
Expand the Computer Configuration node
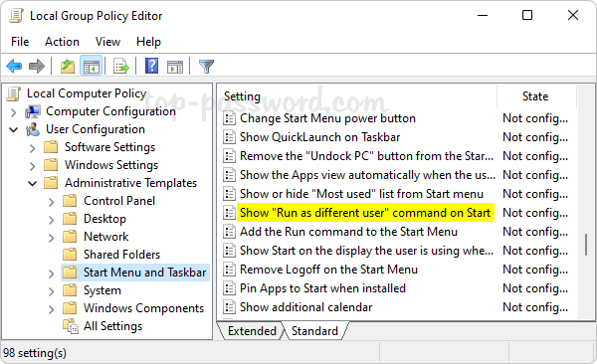tap(13, 112)
